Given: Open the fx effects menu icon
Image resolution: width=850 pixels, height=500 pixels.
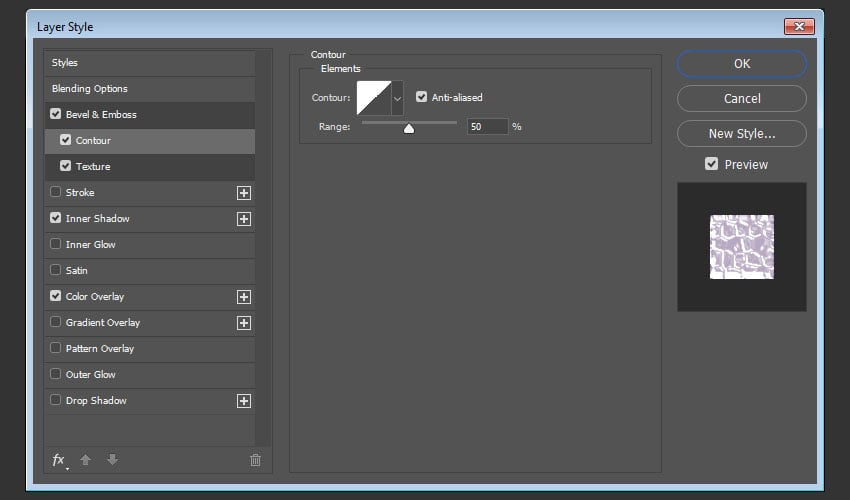Looking at the screenshot, I should [59, 460].
